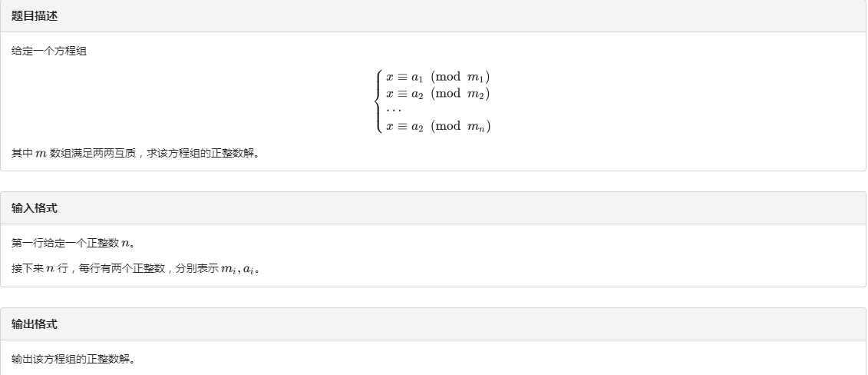Click the second congruence with mod m2
868x375 pixels.
pos(437,94)
